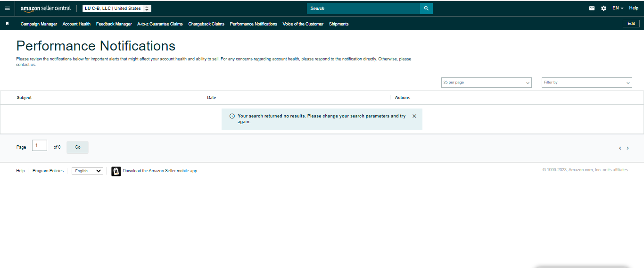Open Shipments from bookmark bar
The width and height of the screenshot is (644, 268).
click(339, 24)
